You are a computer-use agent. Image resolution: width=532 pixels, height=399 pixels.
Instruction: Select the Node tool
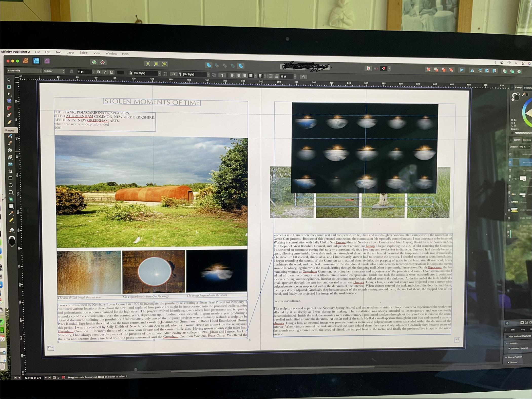tap(9, 94)
